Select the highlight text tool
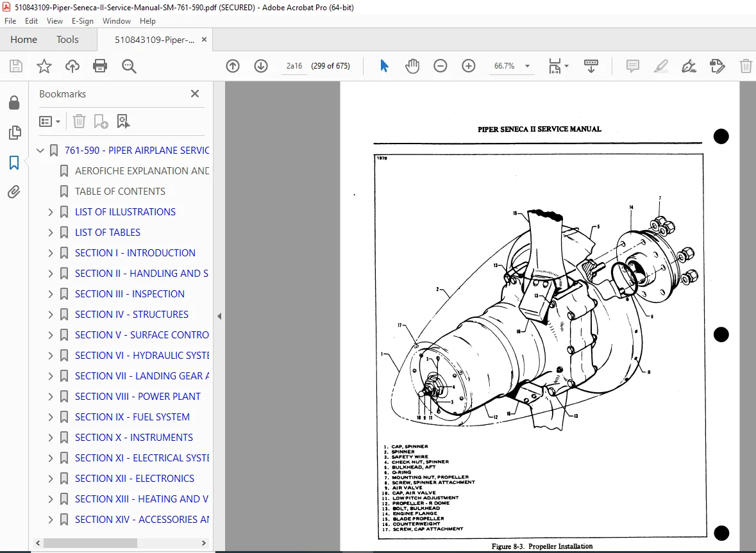 660,66
